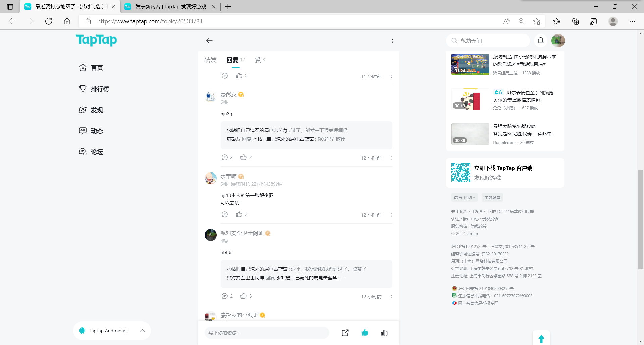Open options menu on 水军师's comment

point(391,215)
